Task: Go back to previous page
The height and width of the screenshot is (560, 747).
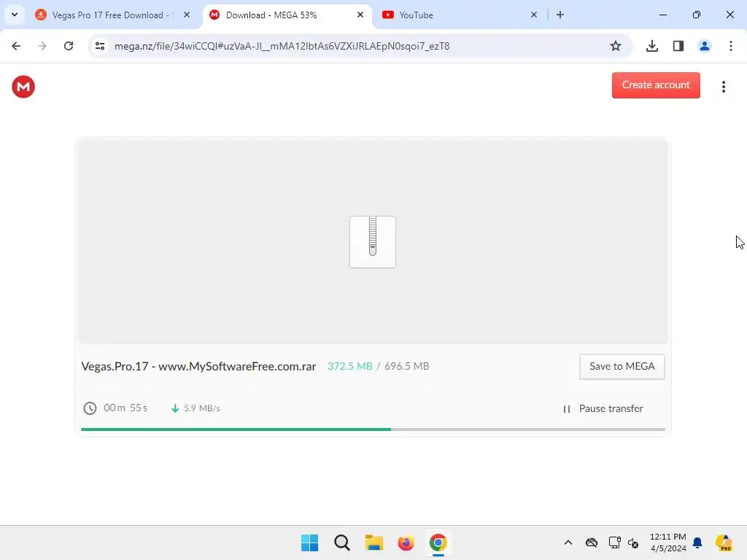Action: click(16, 46)
